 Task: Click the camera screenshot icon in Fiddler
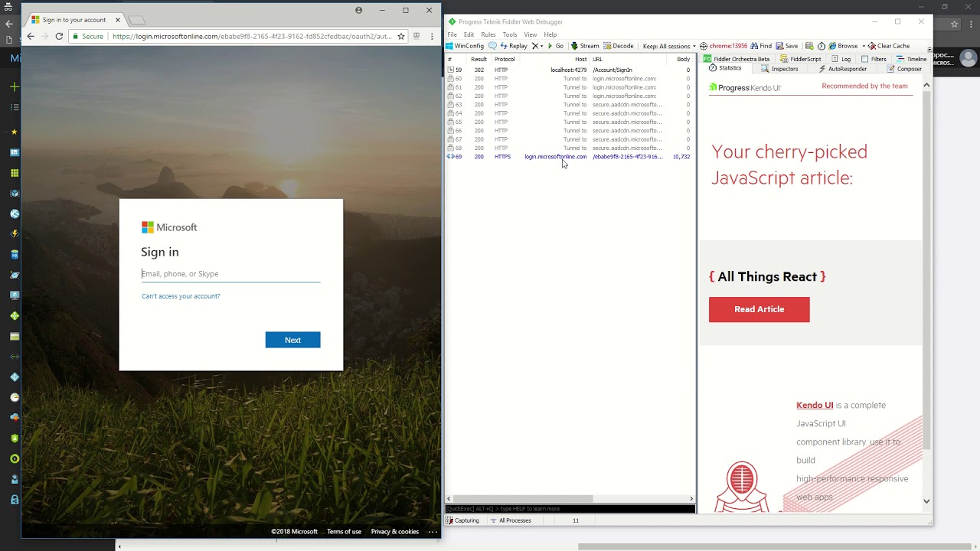809,46
